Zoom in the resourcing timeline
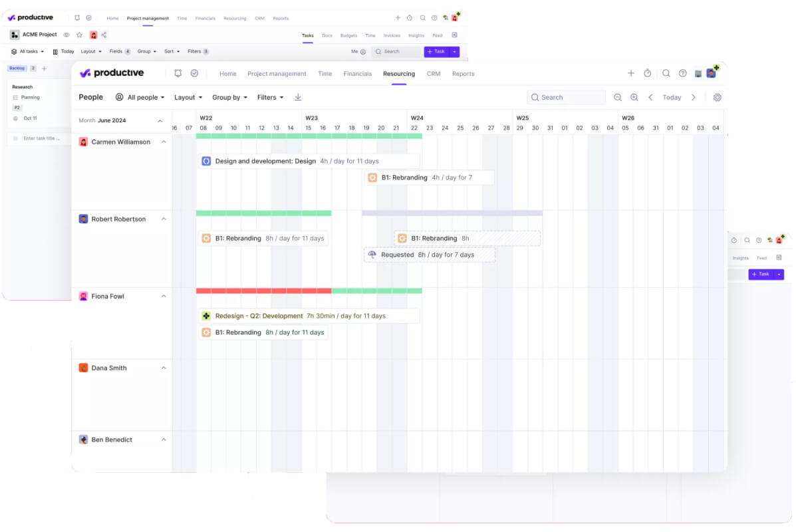Screen dimensions: 796x532 click(634, 98)
